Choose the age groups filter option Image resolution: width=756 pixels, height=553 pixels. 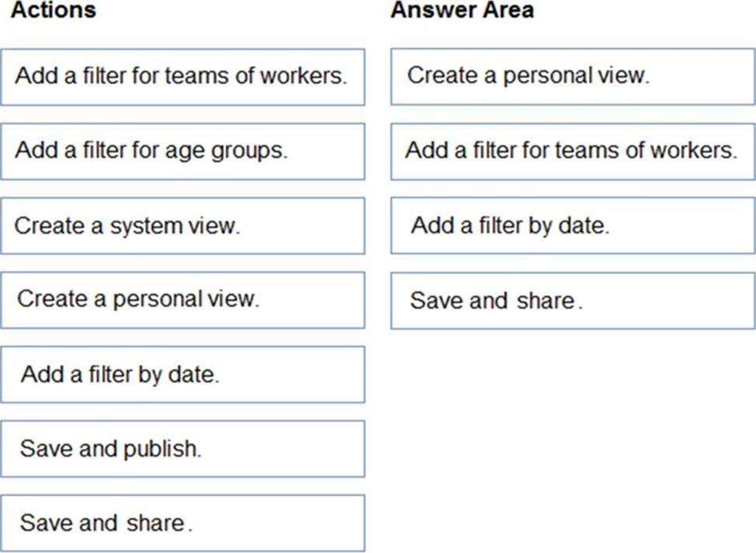[182, 152]
